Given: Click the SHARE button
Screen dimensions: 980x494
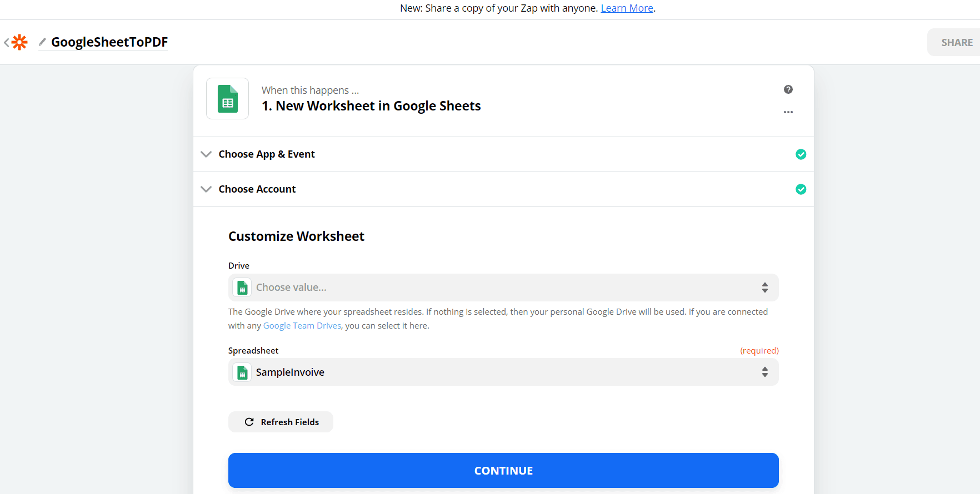Looking at the screenshot, I should (x=957, y=42).
